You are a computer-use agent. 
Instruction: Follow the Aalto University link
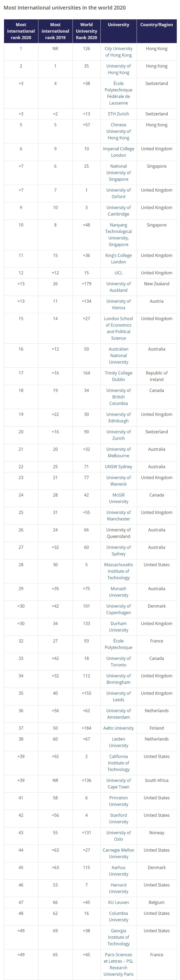(118, 728)
